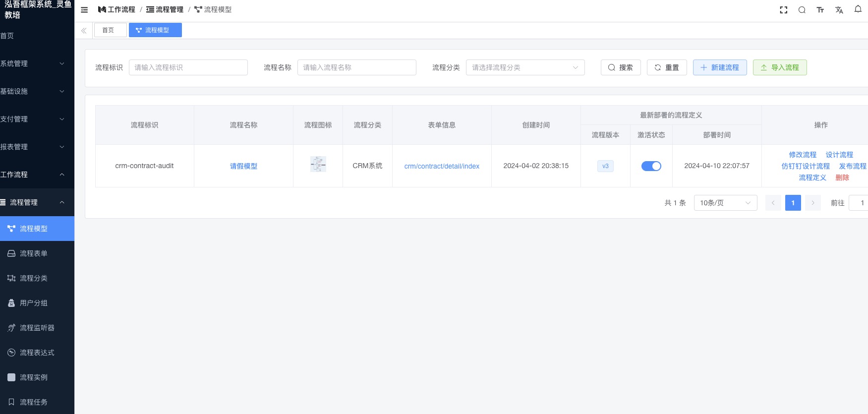The image size is (868, 414).
Task: Click the 流程管理 breadcrumb
Action: [165, 9]
